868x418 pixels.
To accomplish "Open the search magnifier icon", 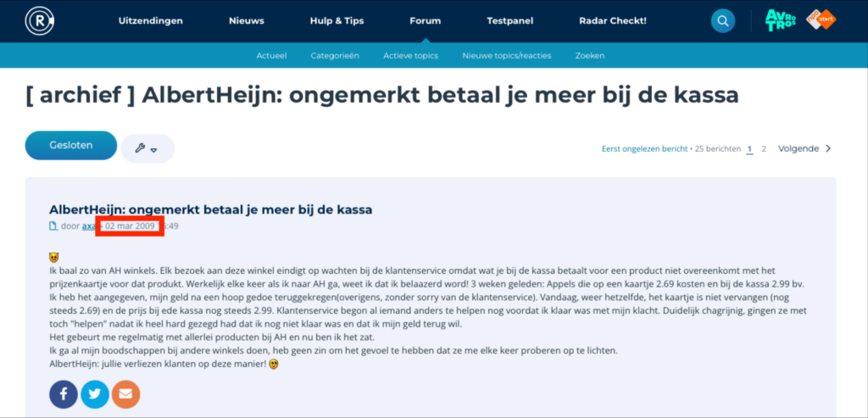I will pyautogui.click(x=722, y=20).
